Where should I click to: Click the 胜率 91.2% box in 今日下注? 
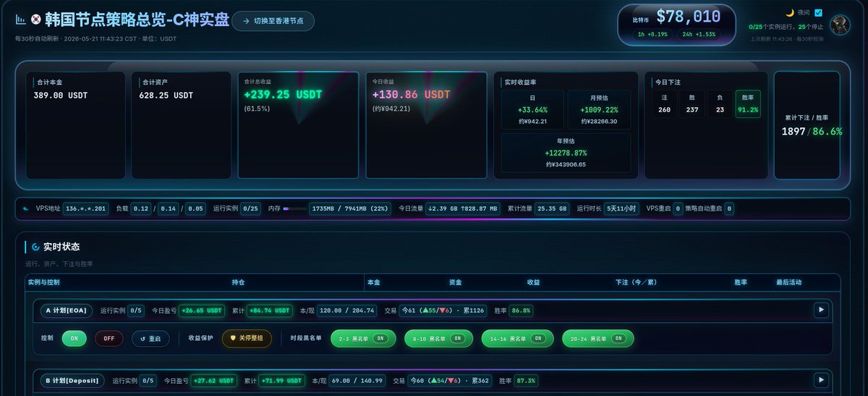pos(748,104)
